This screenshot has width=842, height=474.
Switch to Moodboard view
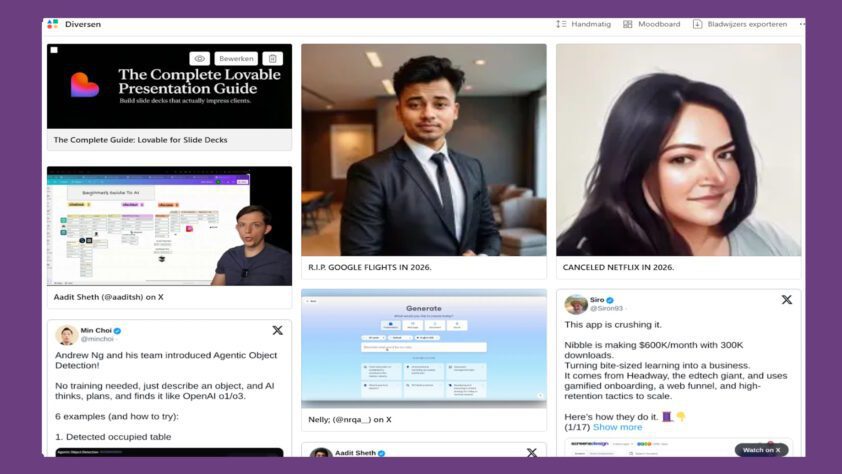tap(651, 24)
